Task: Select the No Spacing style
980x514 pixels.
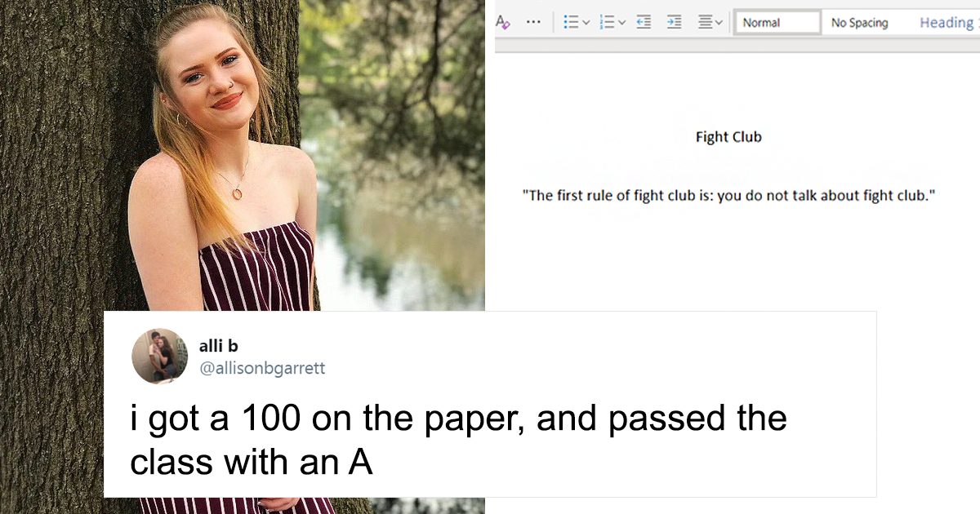Action: click(860, 22)
